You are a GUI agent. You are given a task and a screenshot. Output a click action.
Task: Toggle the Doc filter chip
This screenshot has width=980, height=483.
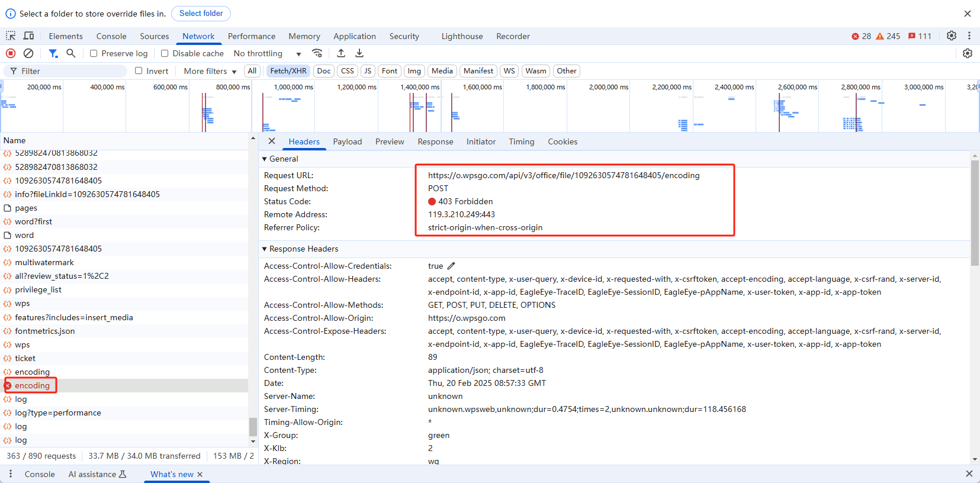point(324,70)
